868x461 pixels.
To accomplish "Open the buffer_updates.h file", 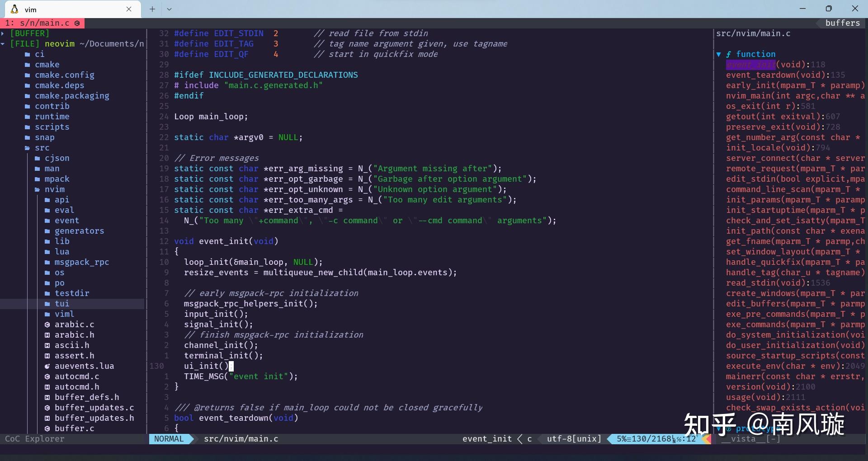I will pos(94,418).
